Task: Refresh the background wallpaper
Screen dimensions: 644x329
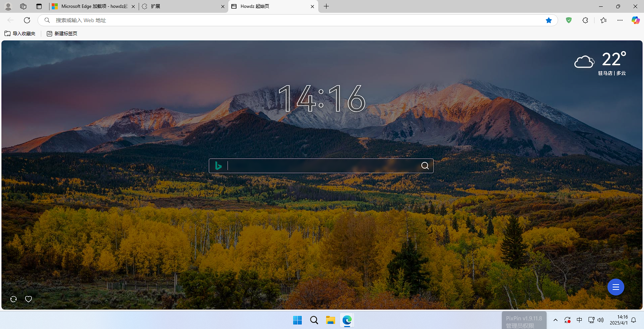Action: point(13,299)
